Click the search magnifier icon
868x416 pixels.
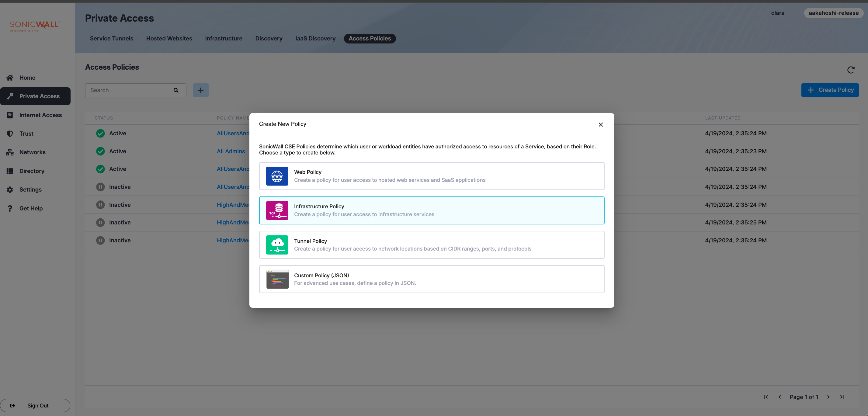click(x=176, y=90)
